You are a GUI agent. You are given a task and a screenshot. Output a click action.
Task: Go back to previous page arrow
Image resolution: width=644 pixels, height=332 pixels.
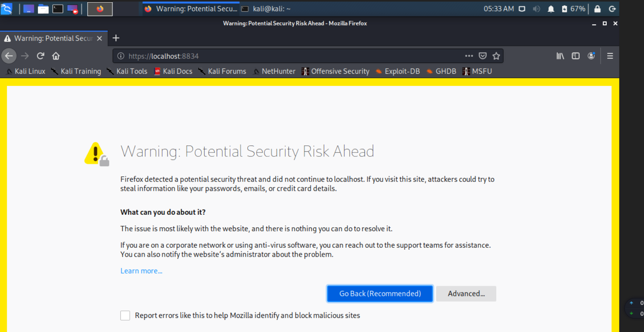pos(9,56)
